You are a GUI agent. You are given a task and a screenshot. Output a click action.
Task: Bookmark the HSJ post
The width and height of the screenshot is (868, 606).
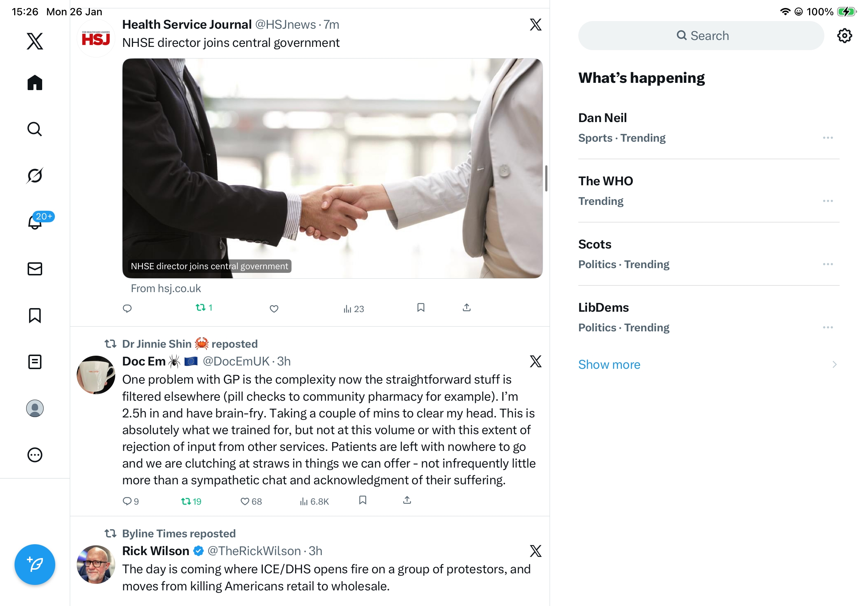(421, 307)
